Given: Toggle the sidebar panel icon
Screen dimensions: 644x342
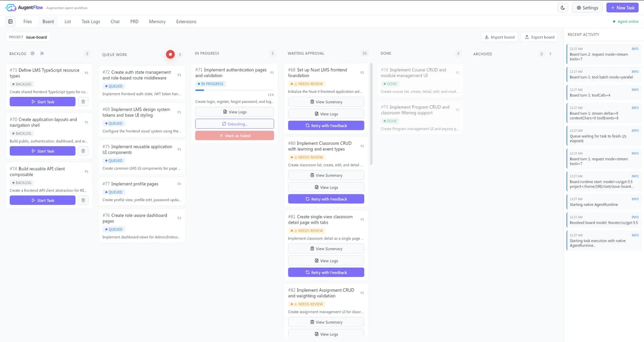Looking at the screenshot, I should 10,21.
